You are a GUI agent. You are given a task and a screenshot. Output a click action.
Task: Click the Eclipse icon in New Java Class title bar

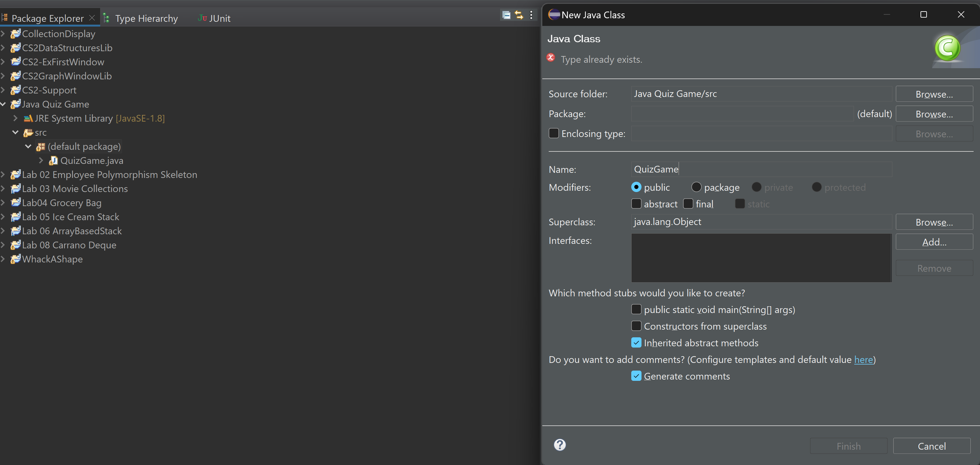554,14
